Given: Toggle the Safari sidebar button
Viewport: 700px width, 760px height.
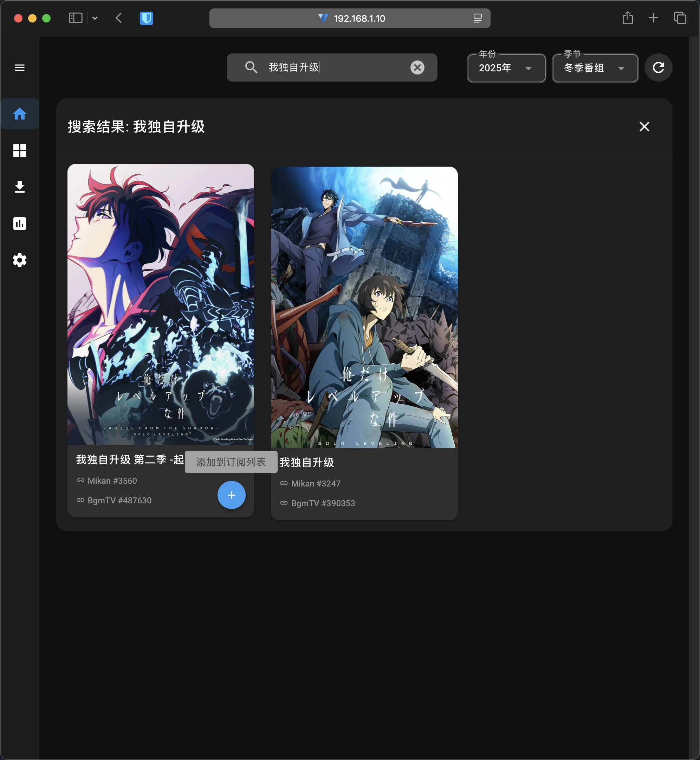Looking at the screenshot, I should [x=76, y=18].
